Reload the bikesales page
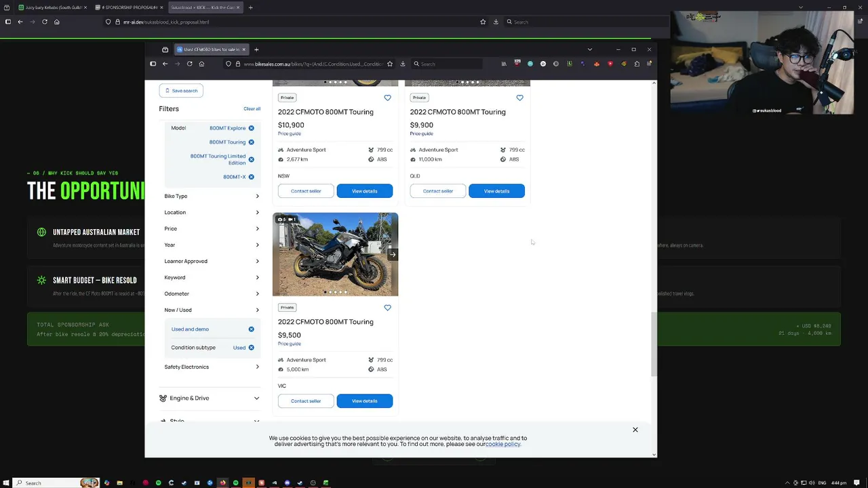 tap(189, 64)
